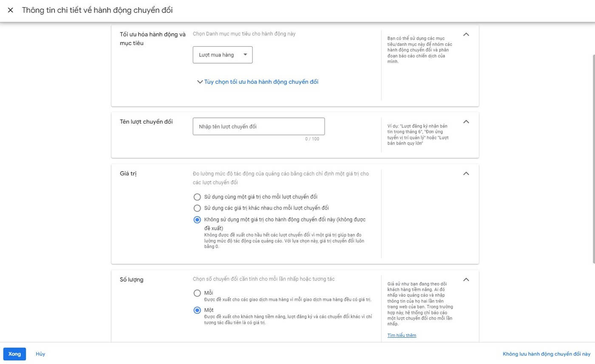595x364 pixels.
Task: Click the chevron icon beside the optimization options link
Action: tap(199, 82)
